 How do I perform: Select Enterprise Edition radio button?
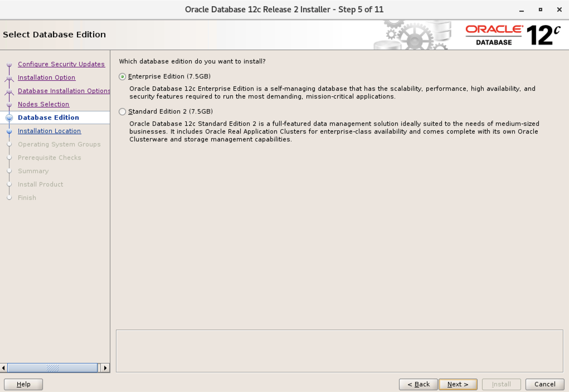(x=122, y=76)
